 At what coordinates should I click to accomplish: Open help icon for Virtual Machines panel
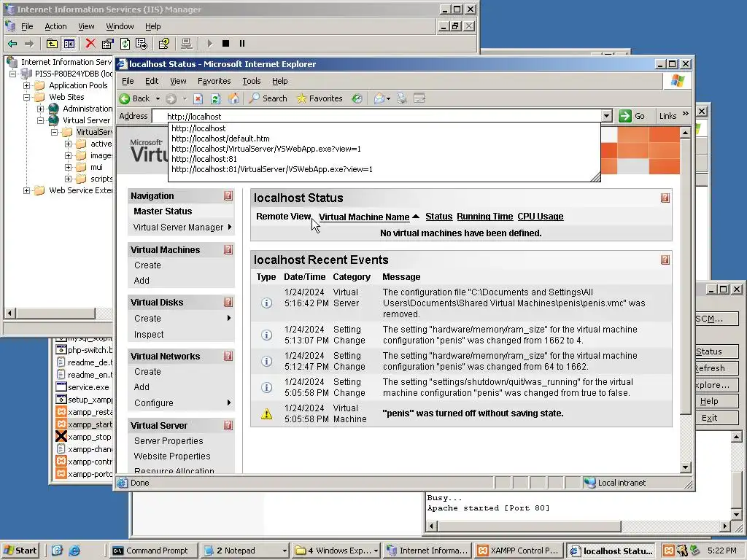pos(228,249)
